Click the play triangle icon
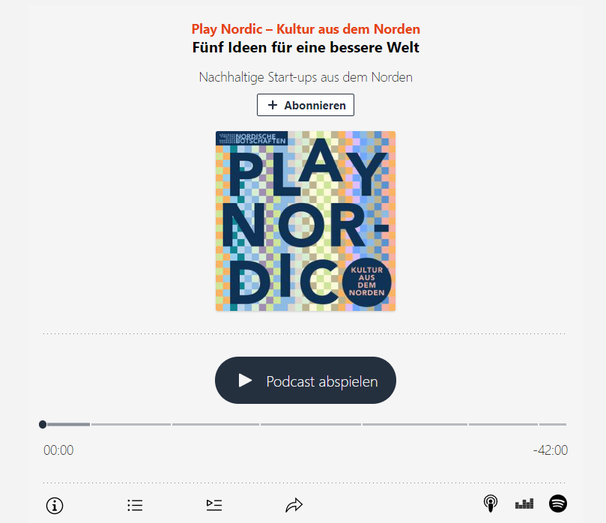 click(x=245, y=380)
